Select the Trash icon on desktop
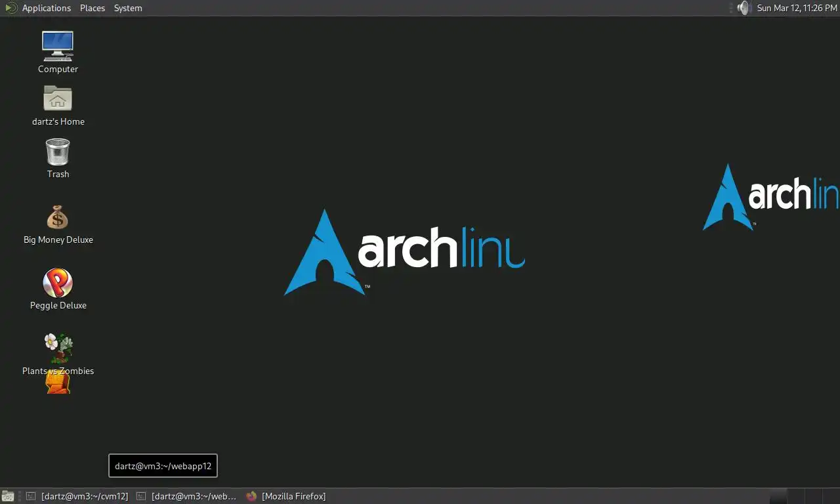This screenshot has height=504, width=840. click(58, 152)
